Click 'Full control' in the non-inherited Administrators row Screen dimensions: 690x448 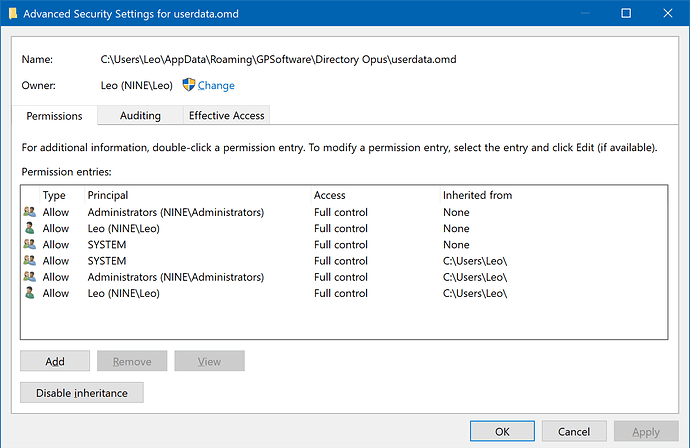click(x=341, y=212)
